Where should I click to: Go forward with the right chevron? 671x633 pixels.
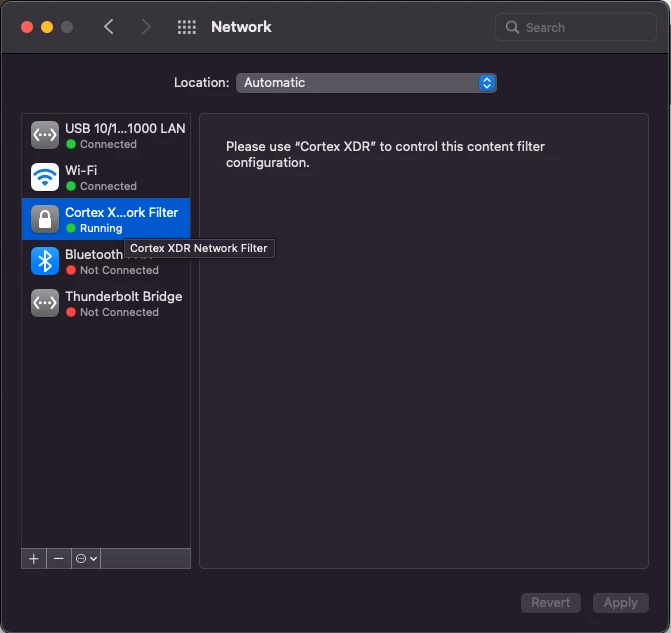pyautogui.click(x=146, y=27)
